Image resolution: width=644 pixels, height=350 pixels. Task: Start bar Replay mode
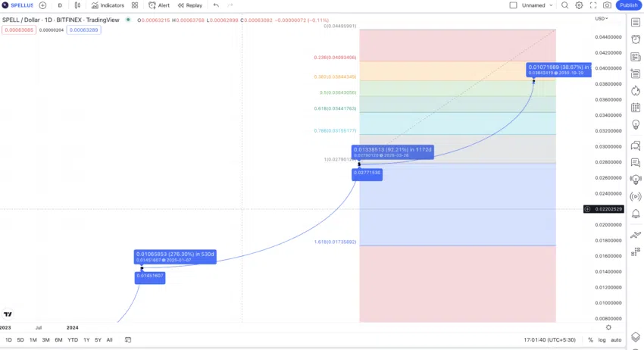pyautogui.click(x=190, y=5)
